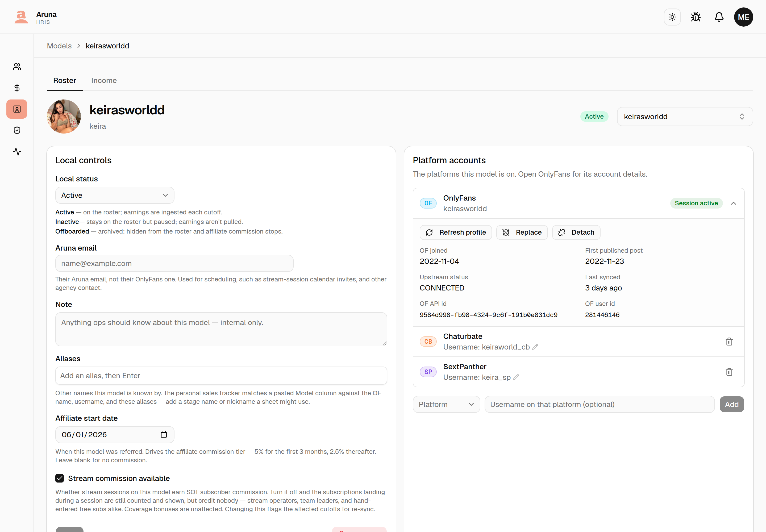This screenshot has width=766, height=532.
Task: Switch to the Income tab
Action: [x=104, y=81]
